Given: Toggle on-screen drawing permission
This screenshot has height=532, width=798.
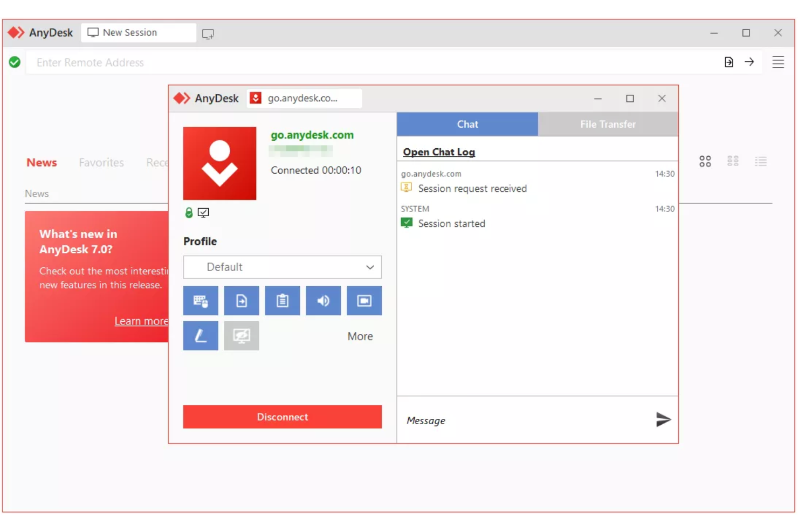Looking at the screenshot, I should (201, 336).
